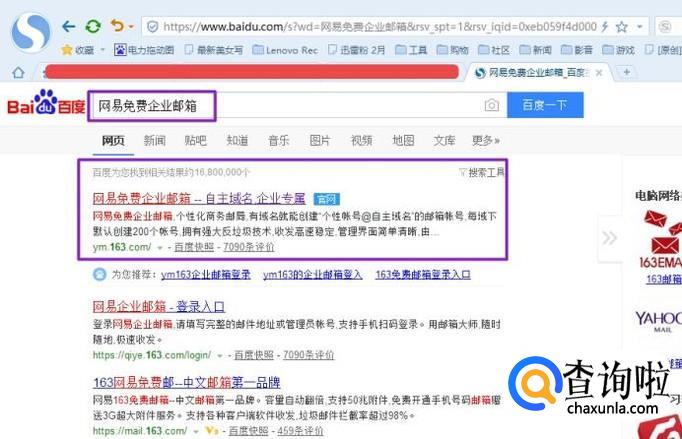This screenshot has width=682, height=439.
Task: Expand dropdown arrow next to mail.163.com/
Action: point(196,432)
